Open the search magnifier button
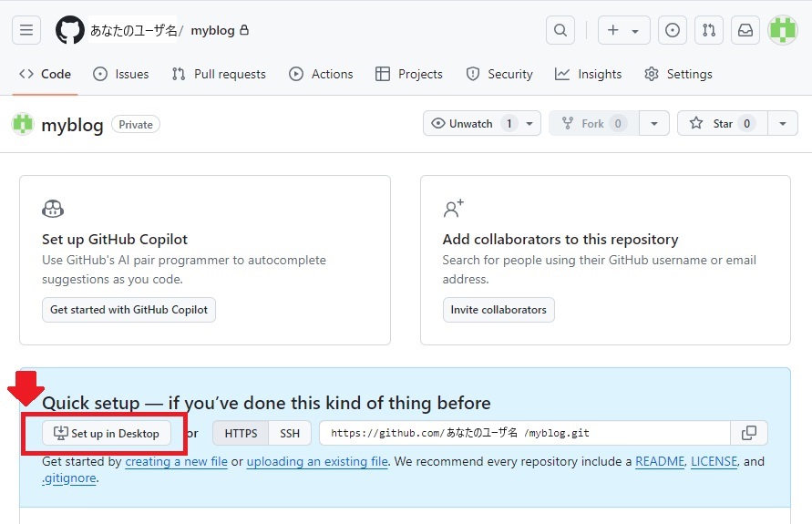 click(560, 30)
